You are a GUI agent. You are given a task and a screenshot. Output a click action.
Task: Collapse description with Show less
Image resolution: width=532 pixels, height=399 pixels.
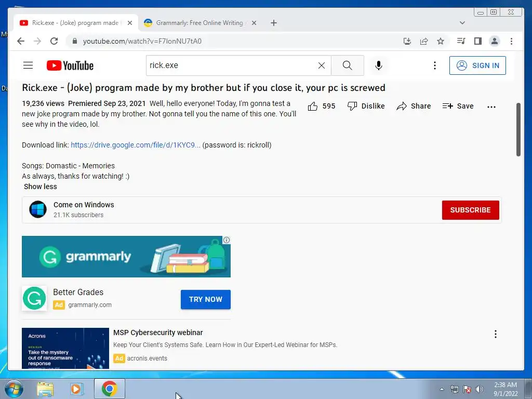(x=41, y=187)
